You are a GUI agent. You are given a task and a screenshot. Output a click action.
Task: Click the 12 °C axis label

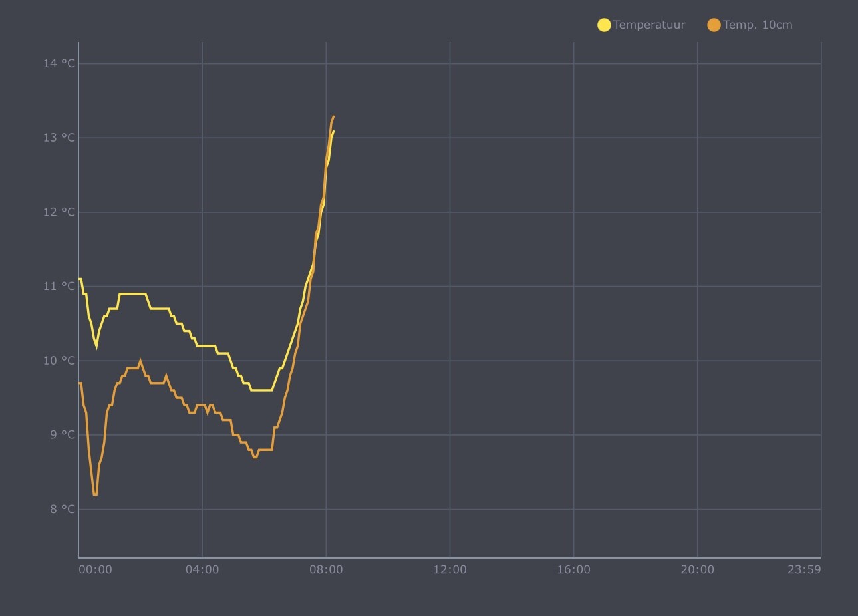pos(59,212)
